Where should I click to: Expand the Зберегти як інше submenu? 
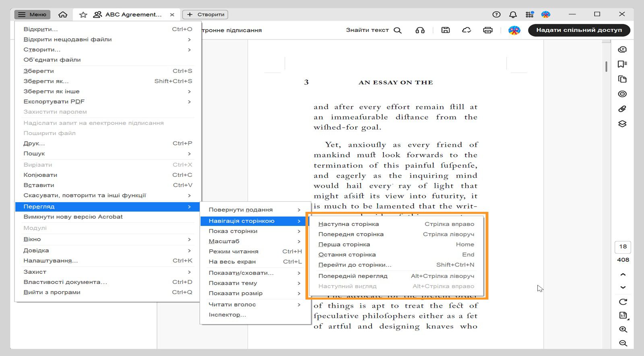[x=107, y=91]
